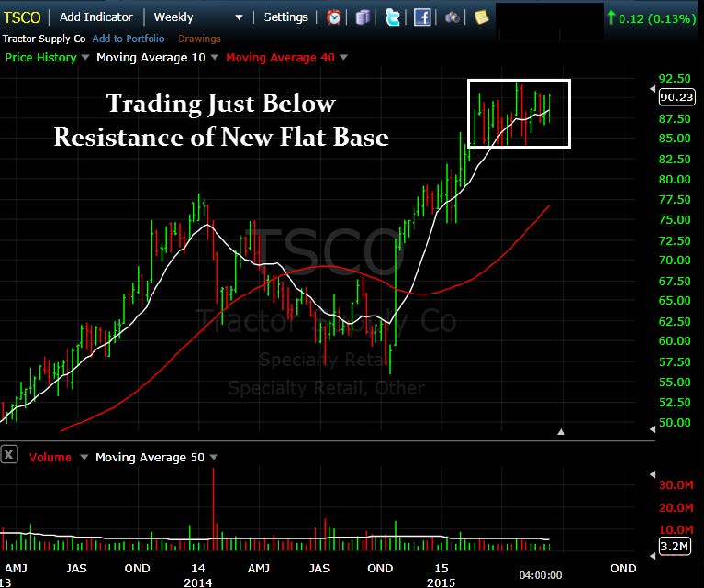Click the Volume indicator label
The height and width of the screenshot is (588, 704).
point(50,458)
